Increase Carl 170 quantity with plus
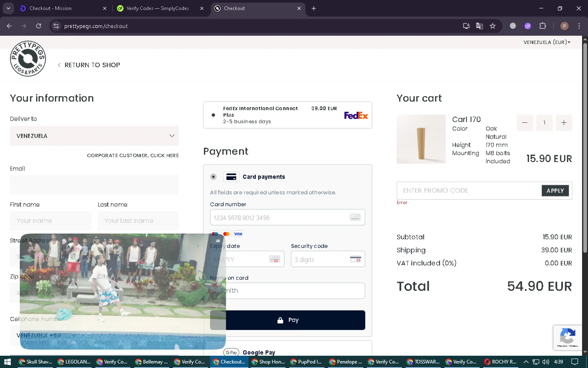This screenshot has height=368, width=588. (564, 123)
